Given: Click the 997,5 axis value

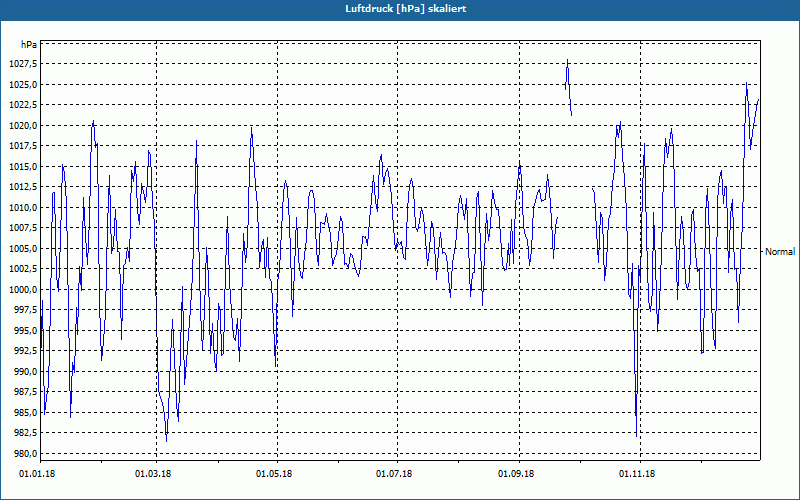Looking at the screenshot, I should [x=24, y=310].
